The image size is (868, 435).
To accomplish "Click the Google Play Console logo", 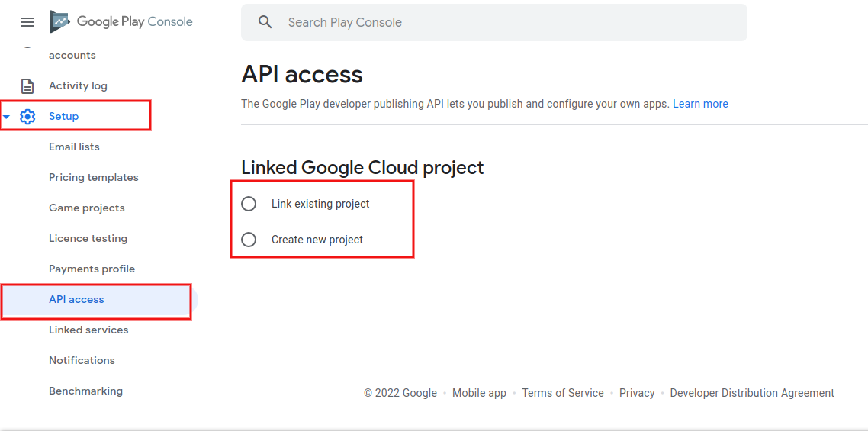I will tap(121, 22).
